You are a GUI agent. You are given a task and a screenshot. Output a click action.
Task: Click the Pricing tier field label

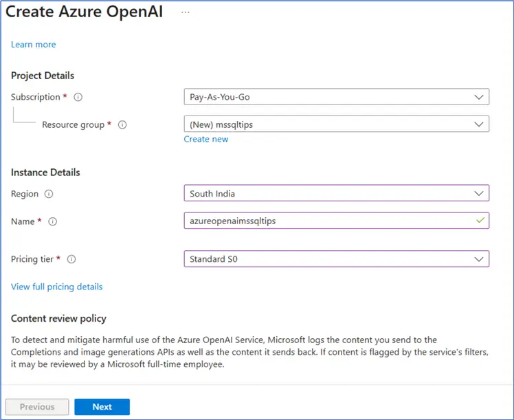coord(32,259)
